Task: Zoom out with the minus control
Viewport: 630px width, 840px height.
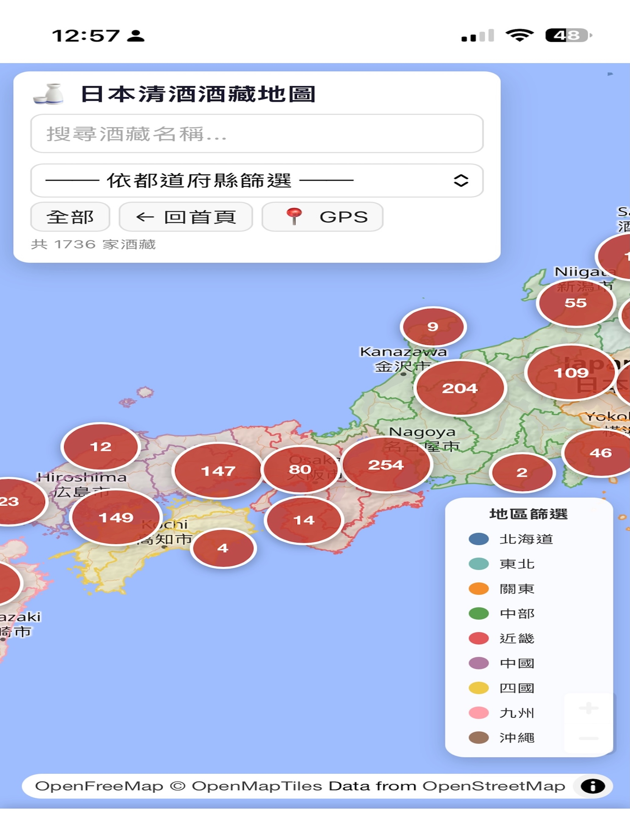Action: pyautogui.click(x=588, y=738)
